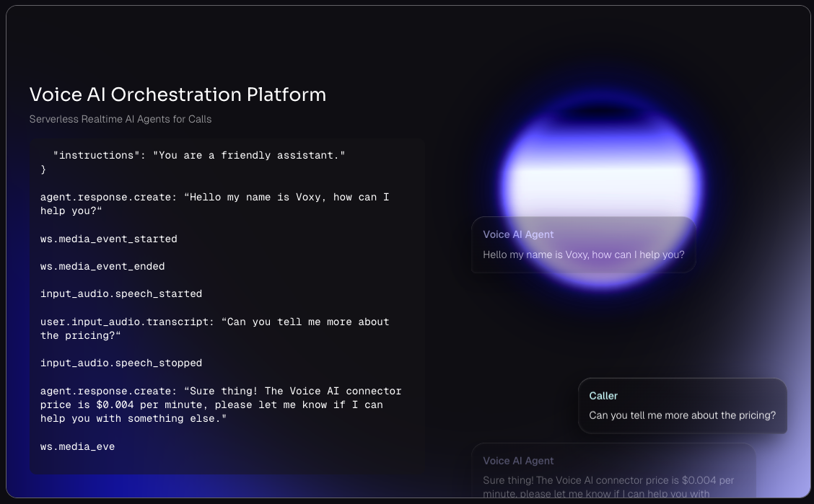Click the 'input_audio.speech_started' log line
Image resolution: width=814 pixels, height=504 pixels.
(x=121, y=293)
